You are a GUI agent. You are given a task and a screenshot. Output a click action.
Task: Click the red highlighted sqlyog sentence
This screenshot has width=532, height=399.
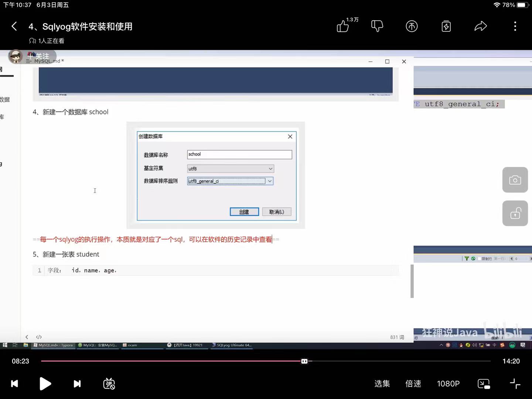click(x=156, y=239)
